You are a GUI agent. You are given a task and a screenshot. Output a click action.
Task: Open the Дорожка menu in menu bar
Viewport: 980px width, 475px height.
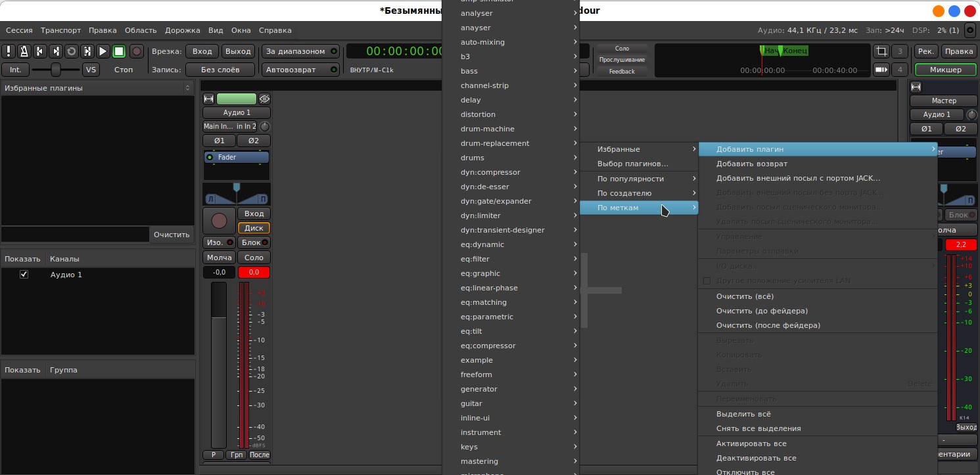pos(182,30)
